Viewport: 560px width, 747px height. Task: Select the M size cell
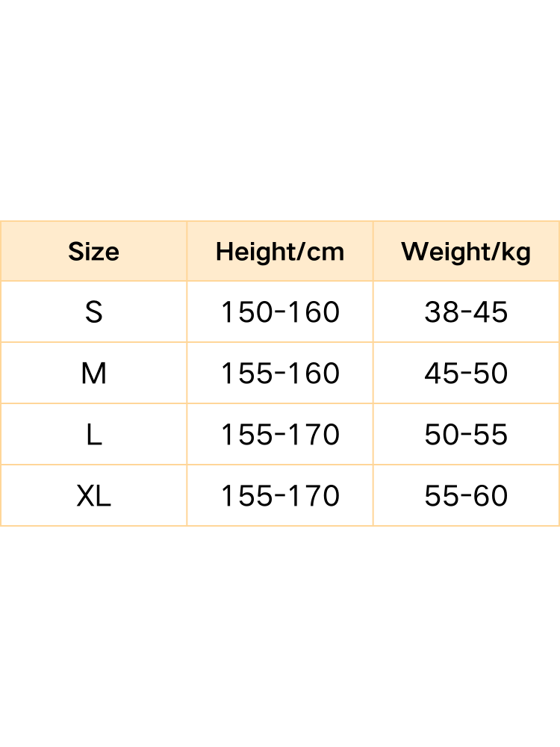tap(93, 373)
